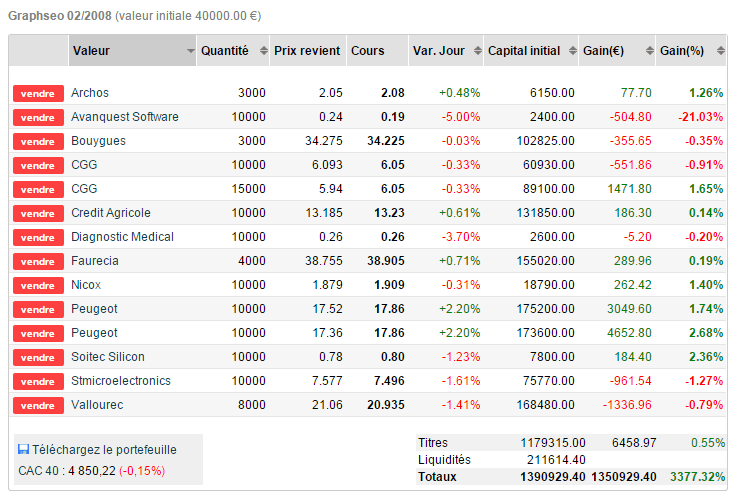
Task: Click the floppy disk download icon
Action: coord(23,449)
